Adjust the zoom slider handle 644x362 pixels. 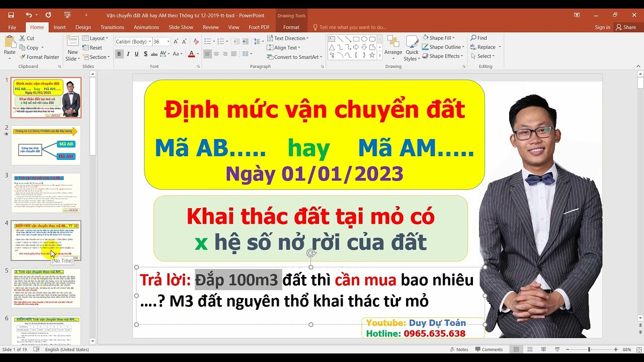tap(589, 349)
